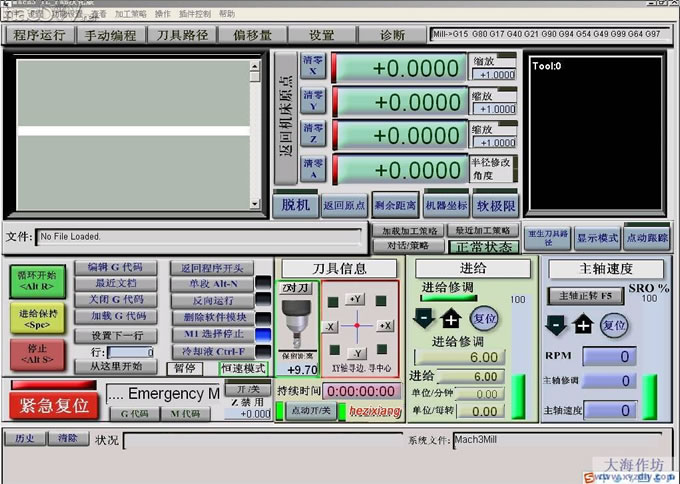
Task: Click 清零 X to zero X axis
Action: [312, 67]
